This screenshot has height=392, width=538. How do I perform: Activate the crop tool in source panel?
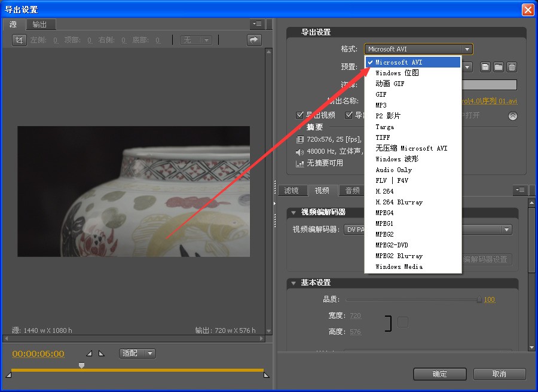click(x=19, y=40)
